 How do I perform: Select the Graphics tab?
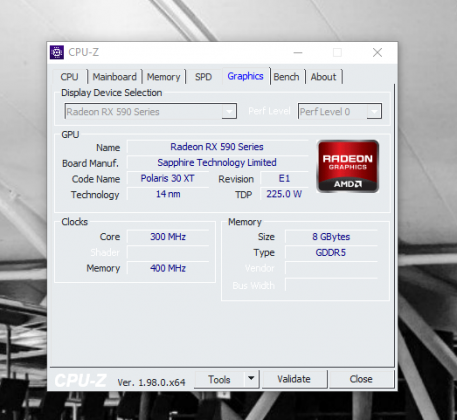(245, 76)
